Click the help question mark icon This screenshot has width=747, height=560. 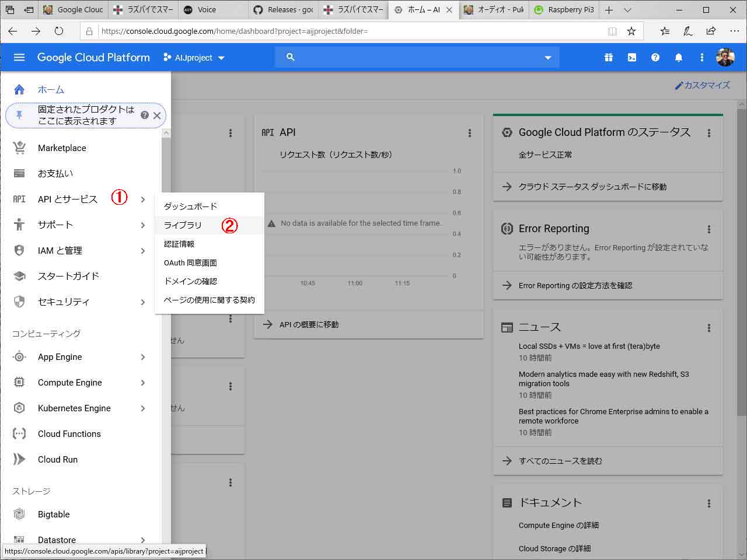(x=655, y=57)
